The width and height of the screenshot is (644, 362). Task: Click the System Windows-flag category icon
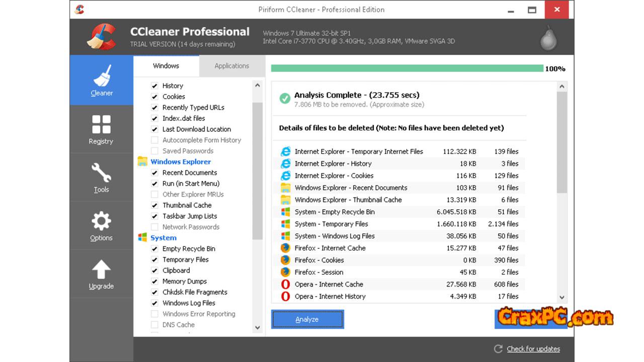click(x=142, y=237)
